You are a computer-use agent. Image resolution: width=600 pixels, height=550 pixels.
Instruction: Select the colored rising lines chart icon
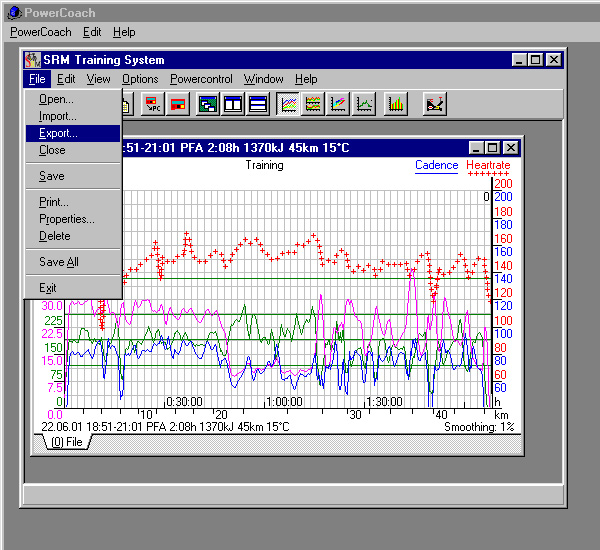[338, 104]
